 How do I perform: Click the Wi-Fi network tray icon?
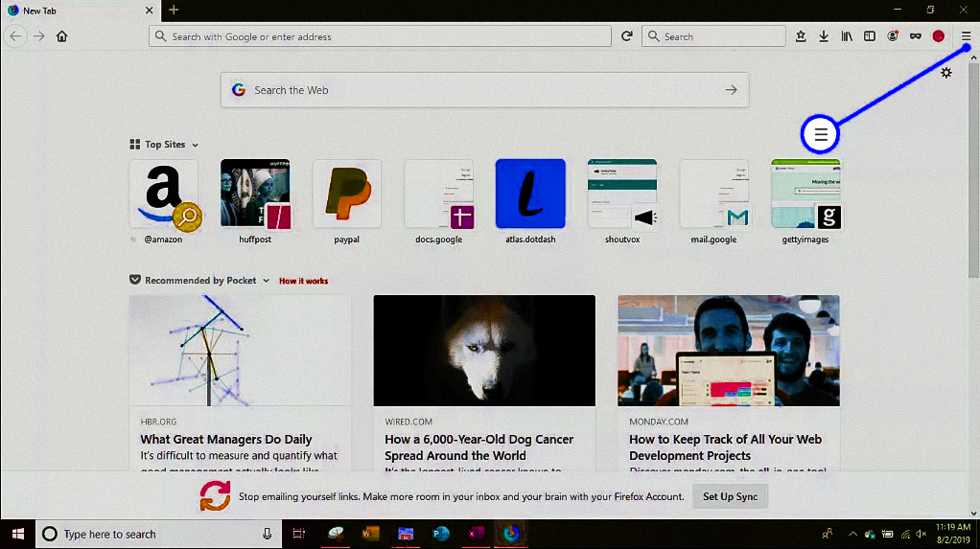click(x=905, y=534)
